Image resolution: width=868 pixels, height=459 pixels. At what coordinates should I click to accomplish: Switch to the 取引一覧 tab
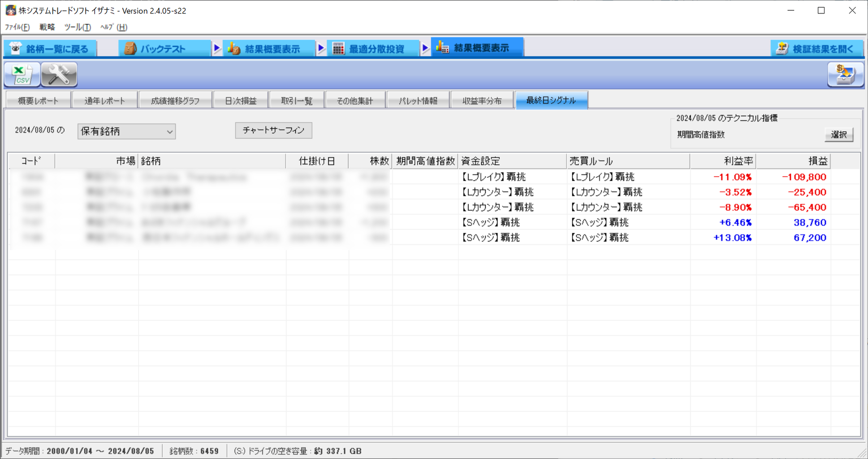(x=297, y=100)
